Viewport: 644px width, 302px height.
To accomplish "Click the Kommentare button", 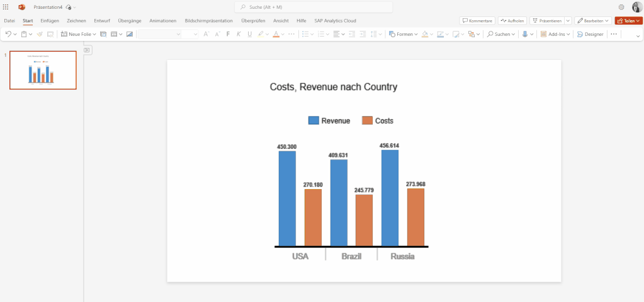I will click(x=477, y=21).
